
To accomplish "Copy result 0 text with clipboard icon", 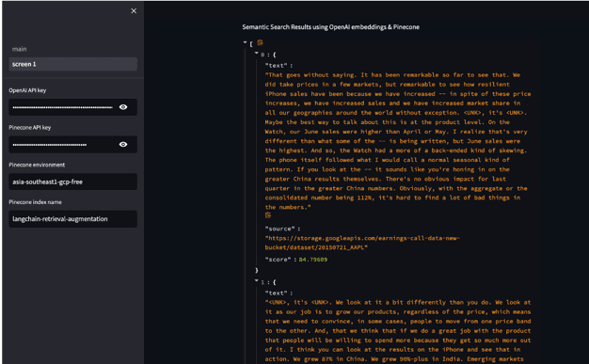I will (268, 215).
